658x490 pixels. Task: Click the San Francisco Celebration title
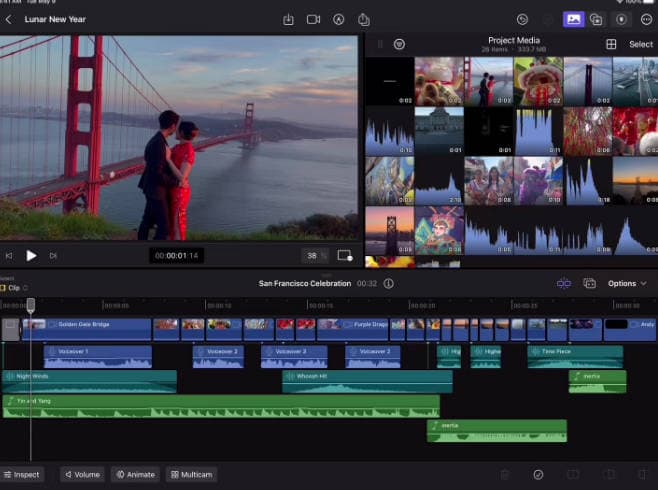pos(305,284)
